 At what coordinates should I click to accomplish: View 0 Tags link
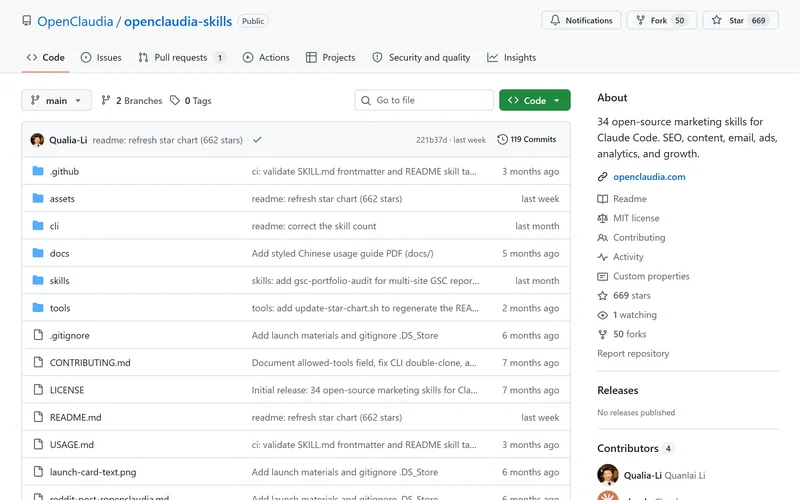click(191, 101)
